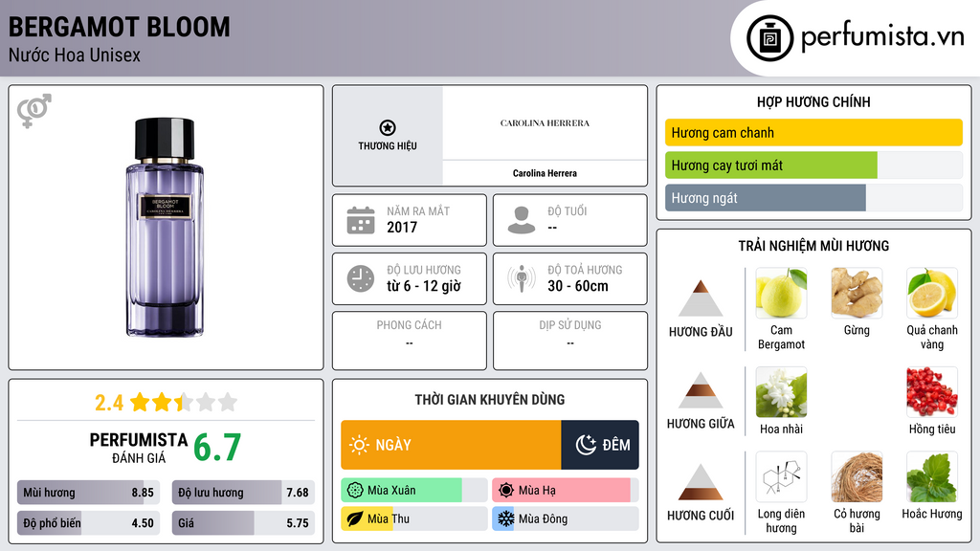Screen dimensions: 980x551
Task: Click the 2.4 star rating display
Action: pyautogui.click(x=166, y=402)
